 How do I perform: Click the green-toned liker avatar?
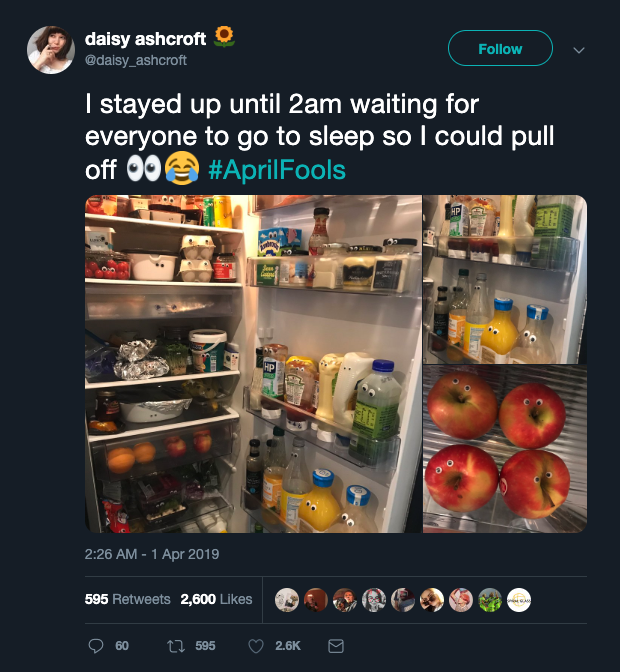tap(490, 600)
